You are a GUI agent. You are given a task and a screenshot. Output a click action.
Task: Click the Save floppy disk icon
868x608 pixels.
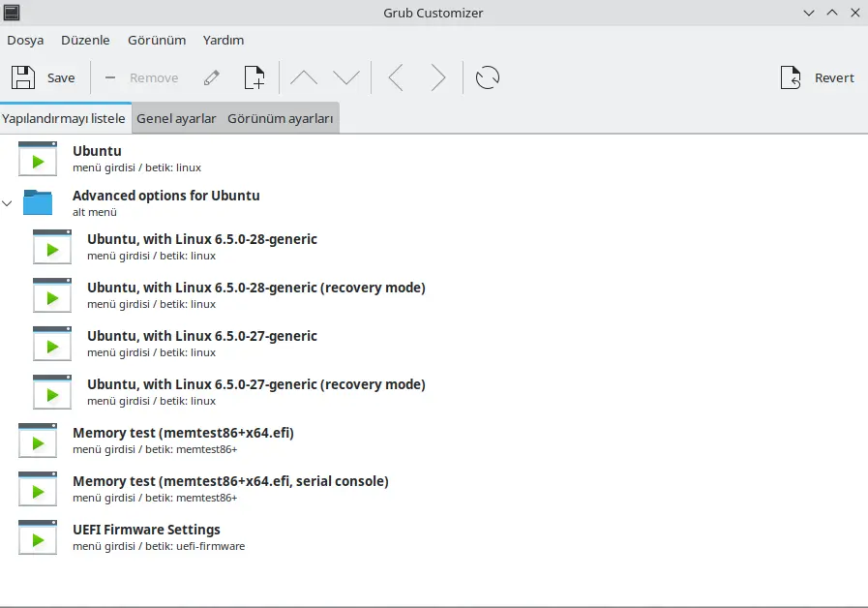pos(22,77)
